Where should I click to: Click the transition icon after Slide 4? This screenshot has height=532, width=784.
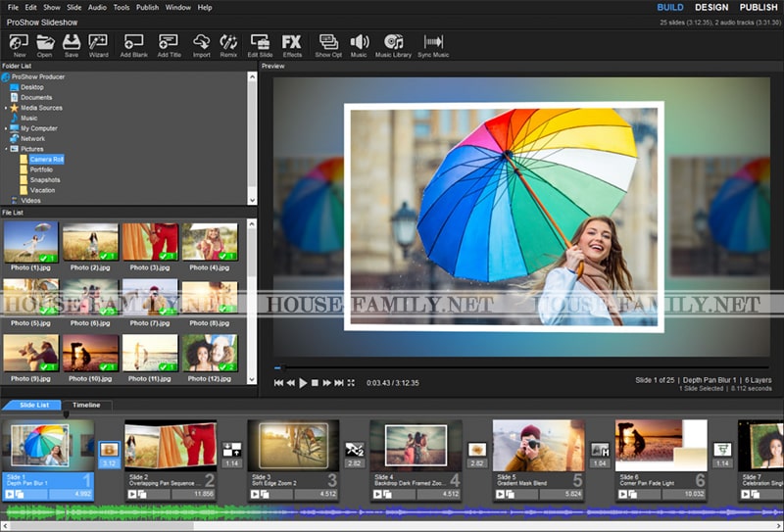pos(477,450)
